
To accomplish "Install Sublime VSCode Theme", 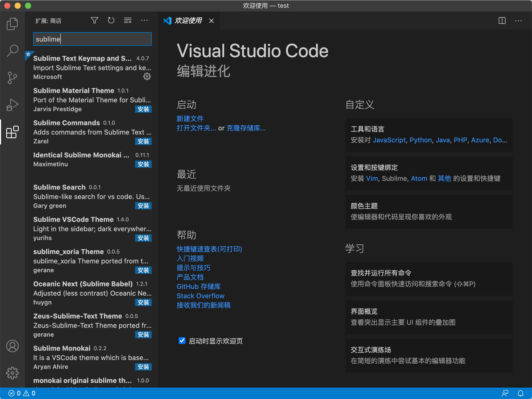I will click(143, 238).
